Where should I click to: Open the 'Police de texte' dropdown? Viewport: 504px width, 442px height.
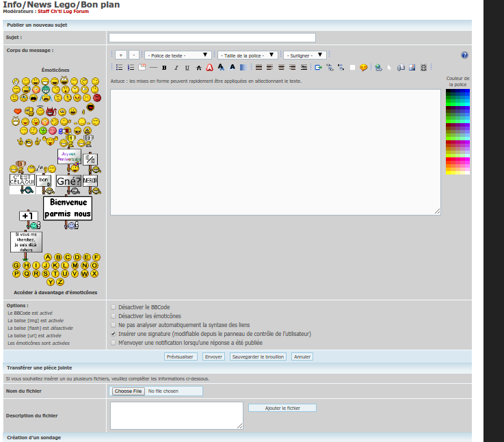click(176, 55)
